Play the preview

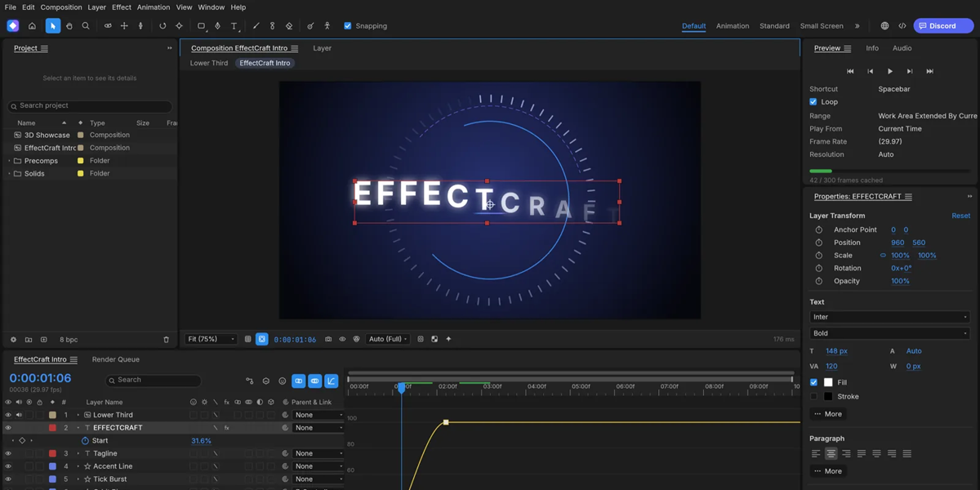[890, 71]
